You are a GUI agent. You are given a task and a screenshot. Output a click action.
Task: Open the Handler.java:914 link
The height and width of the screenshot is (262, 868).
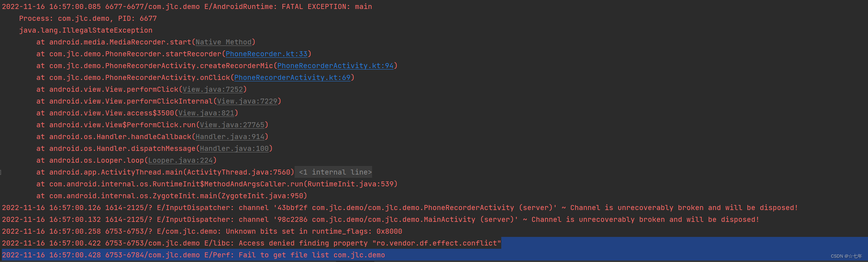click(x=230, y=137)
